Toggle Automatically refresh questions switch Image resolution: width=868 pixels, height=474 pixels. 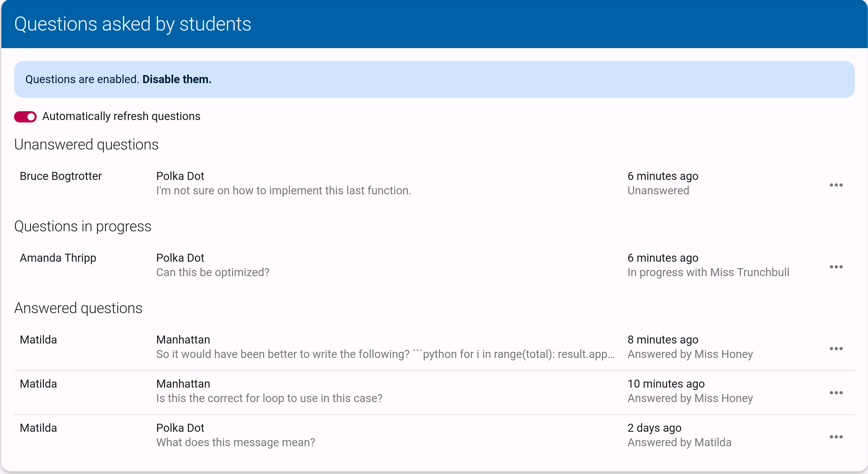(x=25, y=117)
